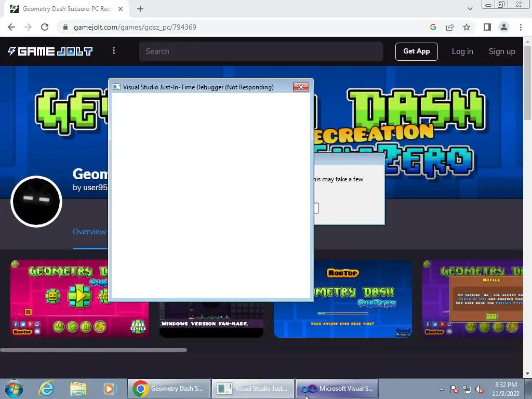Click the network tray icon
This screenshot has width=532, height=399.
467,389
